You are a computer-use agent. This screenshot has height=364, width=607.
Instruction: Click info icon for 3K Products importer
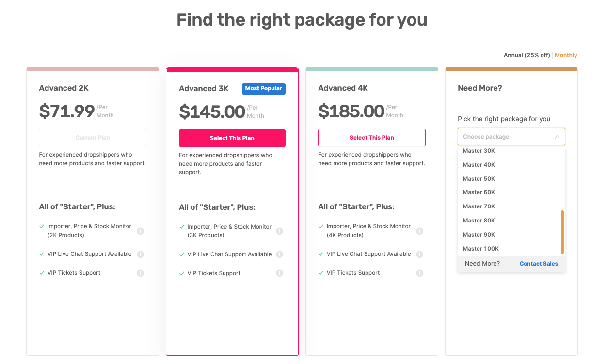pyautogui.click(x=280, y=231)
